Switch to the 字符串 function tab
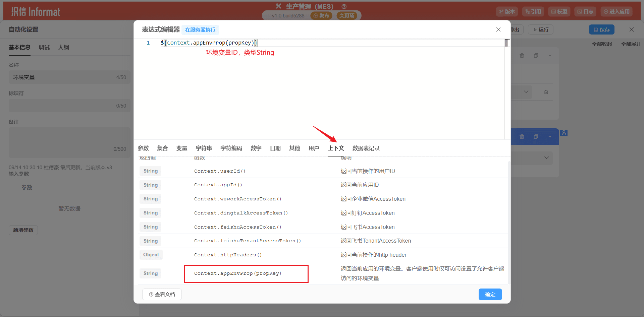This screenshot has height=317, width=644. click(204, 148)
